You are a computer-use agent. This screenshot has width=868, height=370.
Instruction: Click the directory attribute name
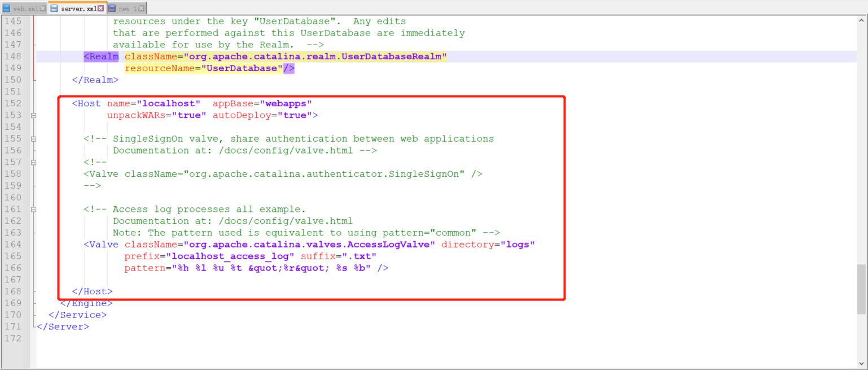[x=468, y=245]
